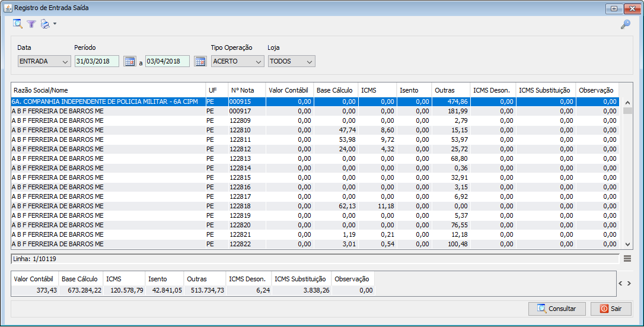Viewport: 644px width, 327px height.
Task: Click the filter funnel toolbar icon
Action: (31, 24)
